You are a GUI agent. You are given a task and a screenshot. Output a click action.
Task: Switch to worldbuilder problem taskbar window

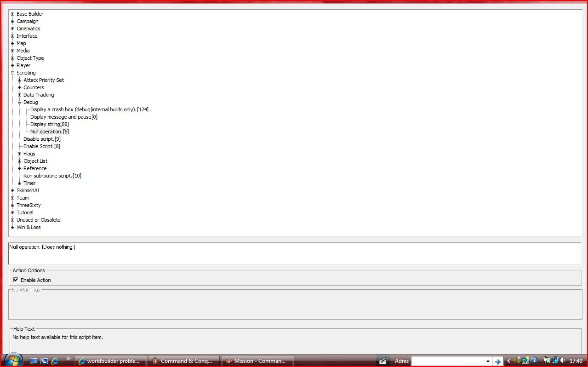click(x=110, y=361)
